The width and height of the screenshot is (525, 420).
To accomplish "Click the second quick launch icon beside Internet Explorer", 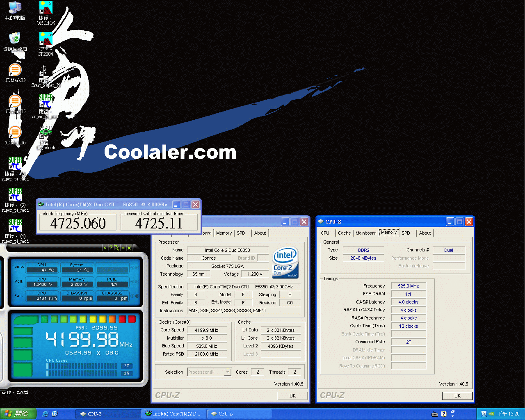I will point(55,414).
